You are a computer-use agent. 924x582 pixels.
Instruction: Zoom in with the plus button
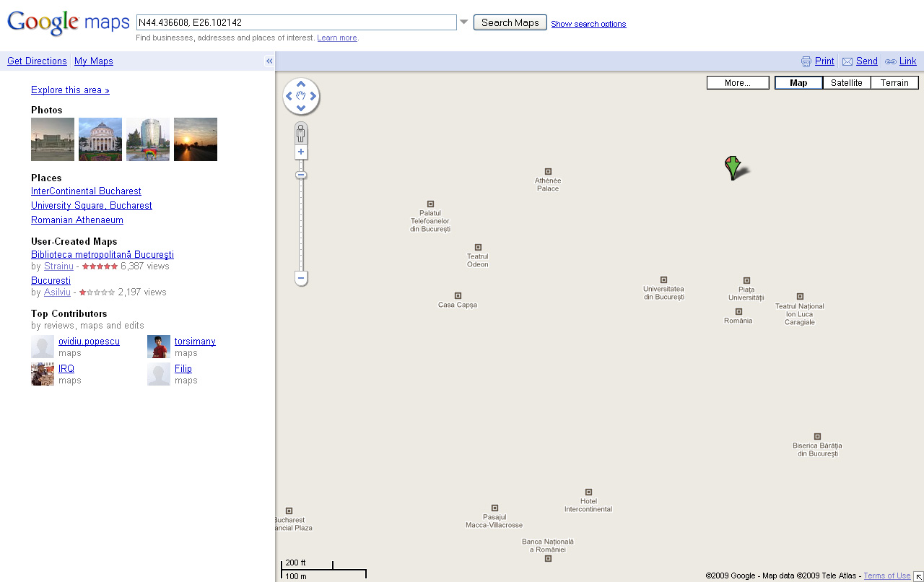point(301,152)
